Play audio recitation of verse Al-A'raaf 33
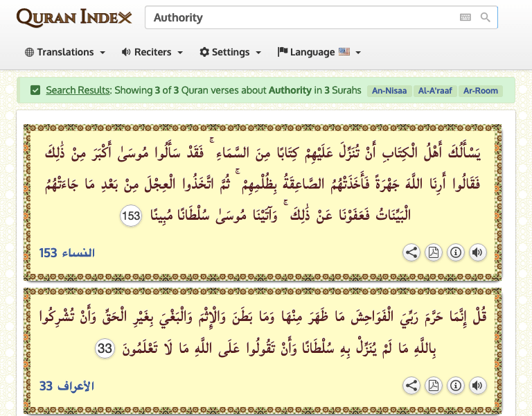Viewport: 532px width, 416px height. click(477, 385)
